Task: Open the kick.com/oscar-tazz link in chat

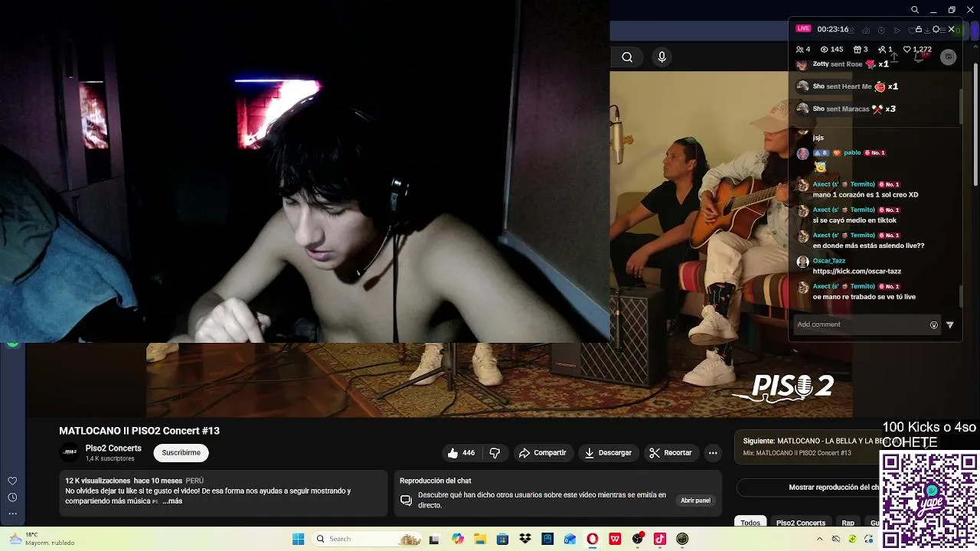Action: point(857,272)
